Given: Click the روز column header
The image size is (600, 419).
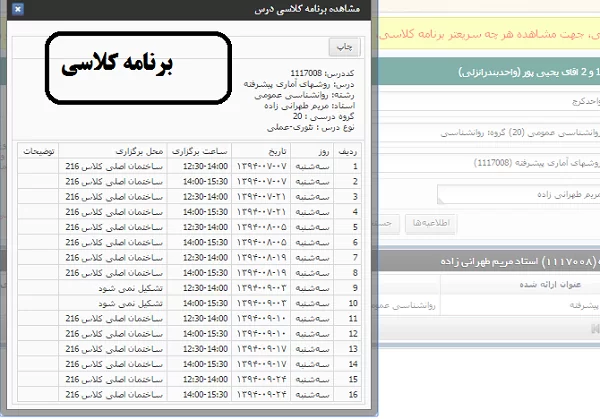Looking at the screenshot, I should (312, 152).
